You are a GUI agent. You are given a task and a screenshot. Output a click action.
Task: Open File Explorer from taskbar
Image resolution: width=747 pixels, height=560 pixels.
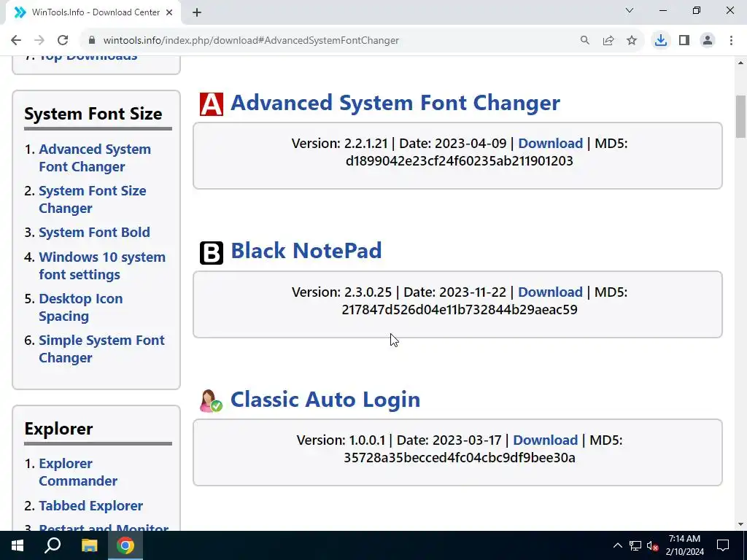point(89,545)
